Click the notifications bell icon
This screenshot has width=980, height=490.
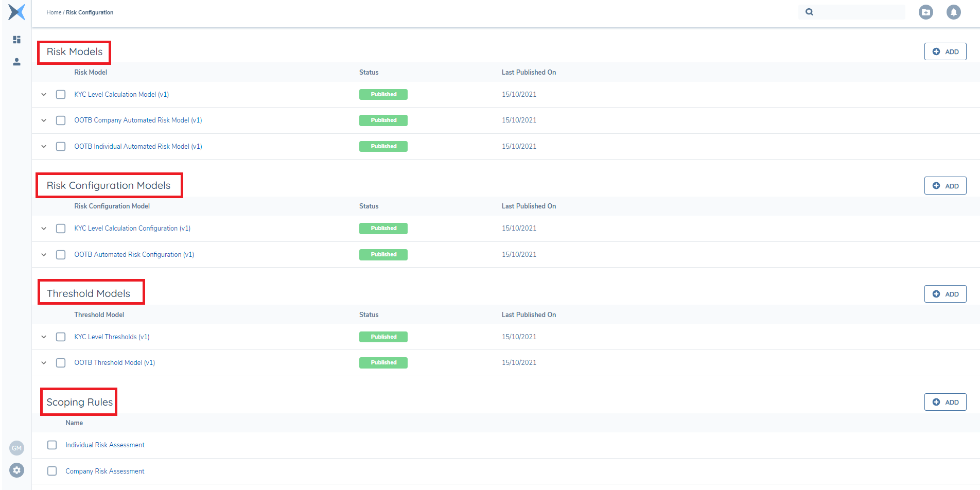click(x=953, y=12)
